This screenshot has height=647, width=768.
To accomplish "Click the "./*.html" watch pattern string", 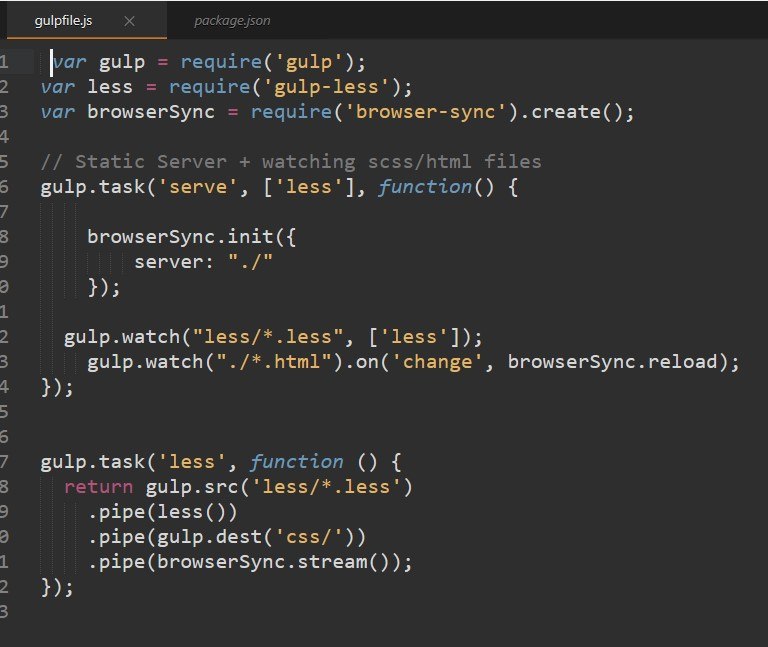I will (x=274, y=362).
